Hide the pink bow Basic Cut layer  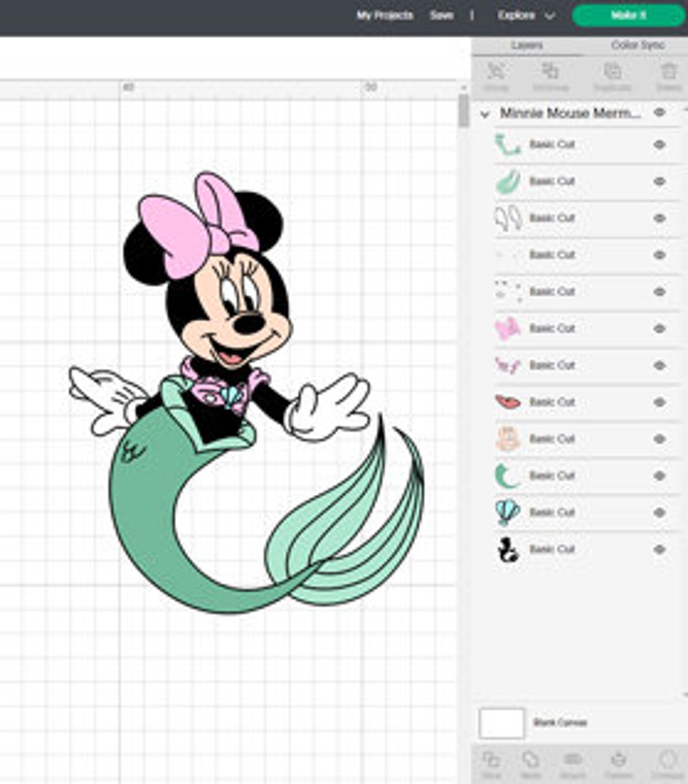pos(660,328)
